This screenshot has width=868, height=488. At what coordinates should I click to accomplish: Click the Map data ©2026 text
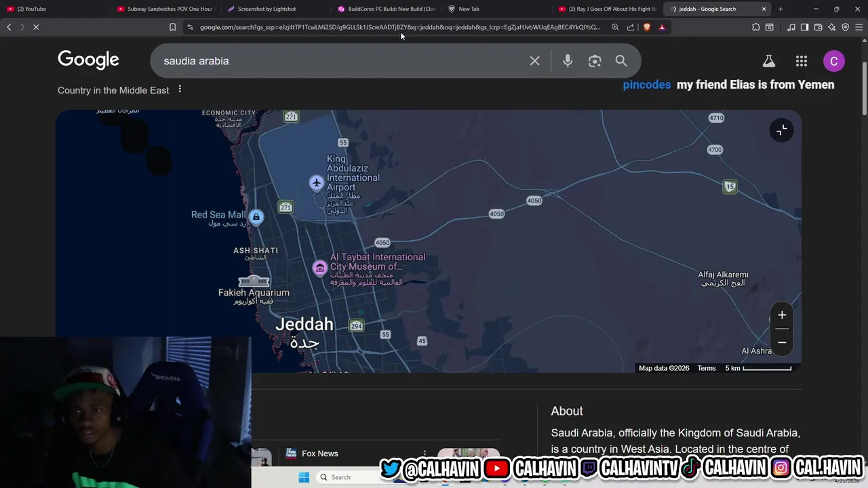[x=664, y=368]
